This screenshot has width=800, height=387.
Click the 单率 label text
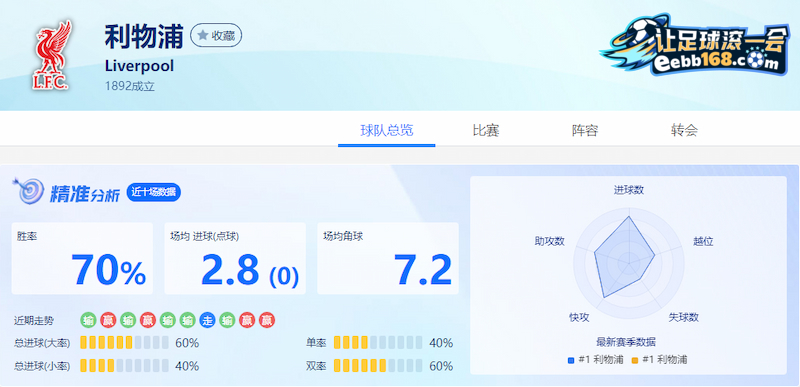pos(316,343)
